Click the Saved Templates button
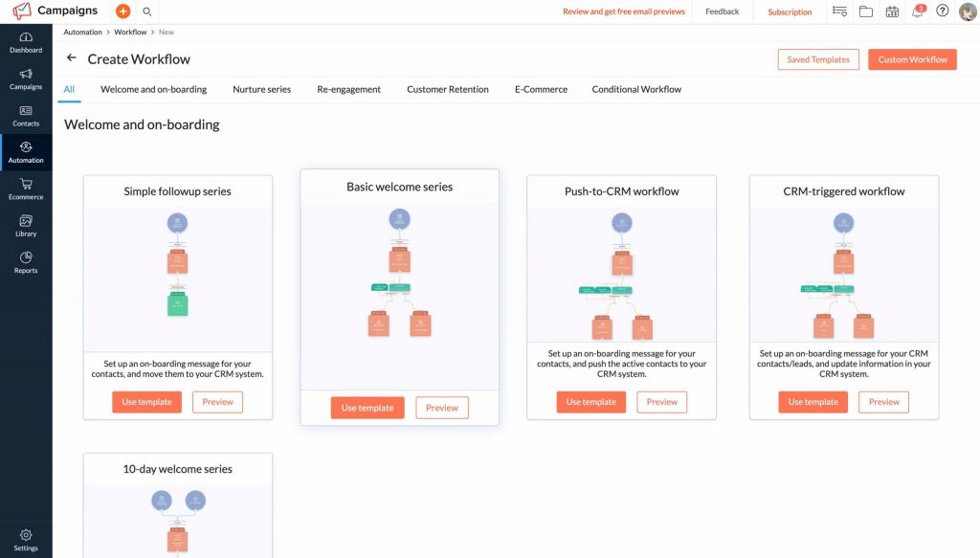The width and height of the screenshot is (980, 558). [818, 59]
